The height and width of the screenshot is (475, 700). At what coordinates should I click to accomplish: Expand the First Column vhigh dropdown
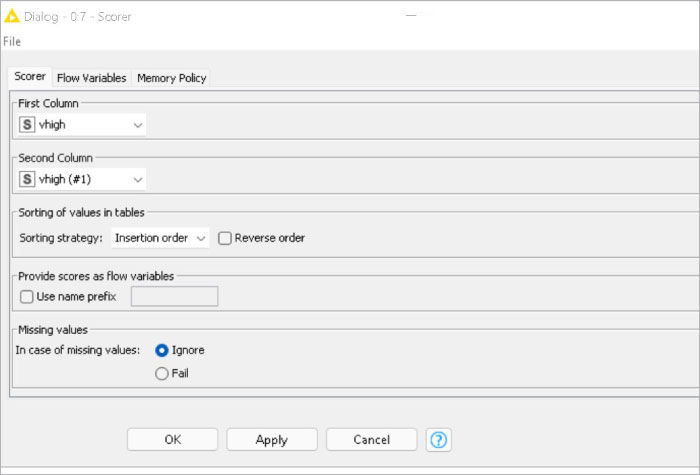click(137, 125)
